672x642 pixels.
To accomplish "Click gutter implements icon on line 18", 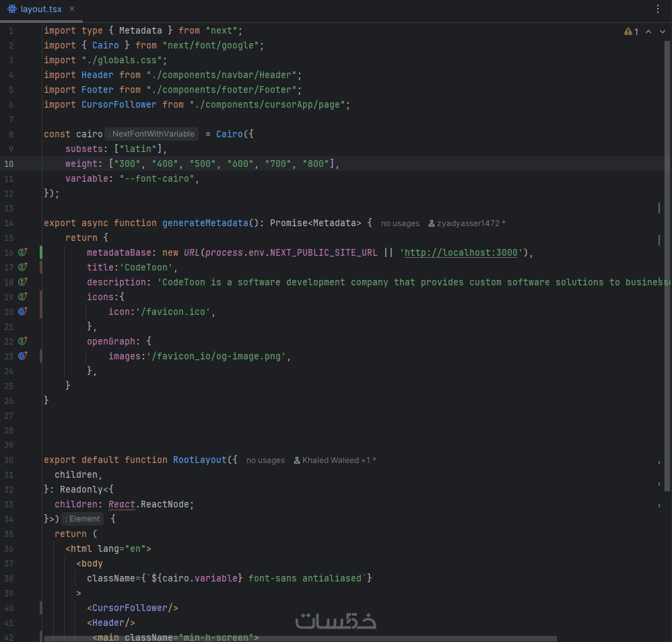I will (x=23, y=282).
